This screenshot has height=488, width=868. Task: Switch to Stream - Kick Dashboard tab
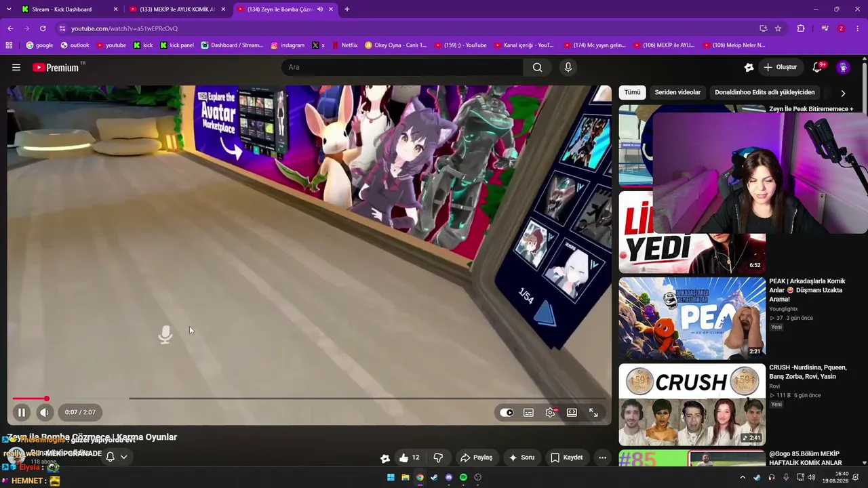click(x=69, y=9)
